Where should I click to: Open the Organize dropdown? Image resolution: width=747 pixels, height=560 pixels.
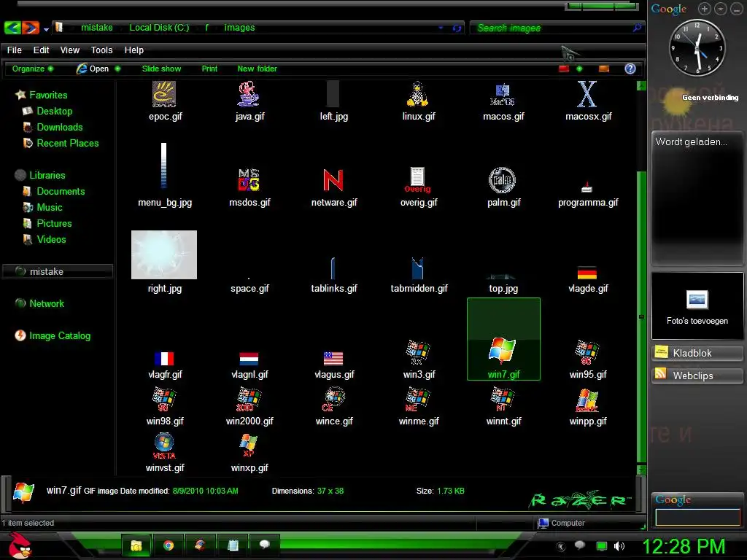32,69
